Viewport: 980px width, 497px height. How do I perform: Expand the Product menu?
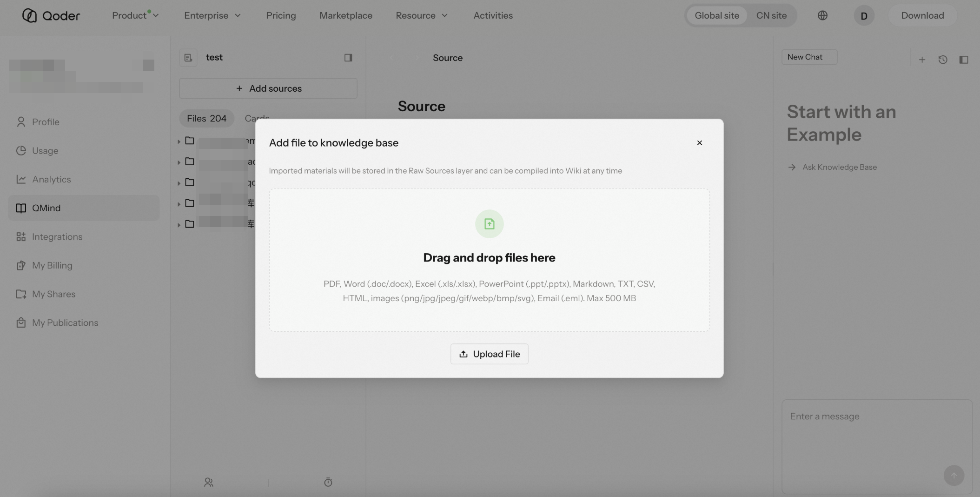[135, 15]
